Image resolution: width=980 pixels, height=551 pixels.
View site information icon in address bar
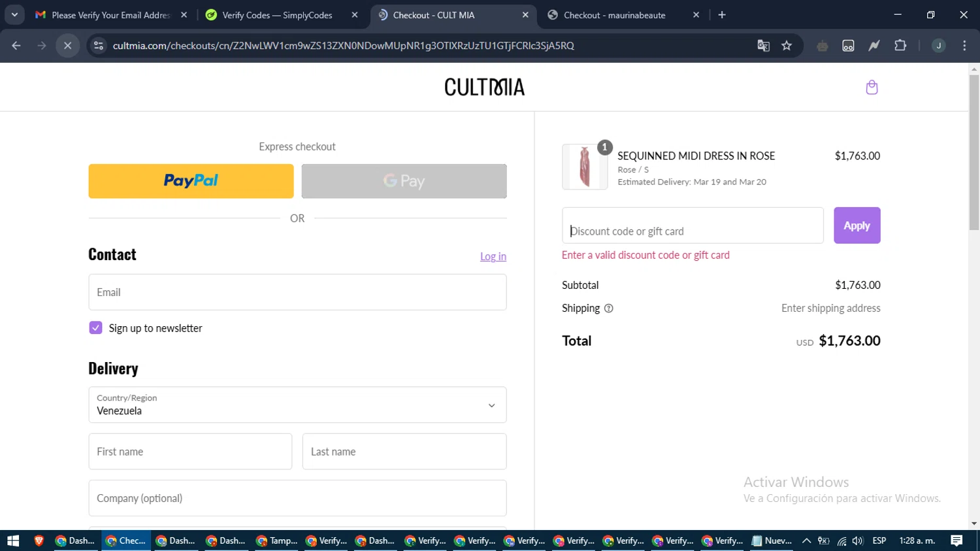(99, 46)
